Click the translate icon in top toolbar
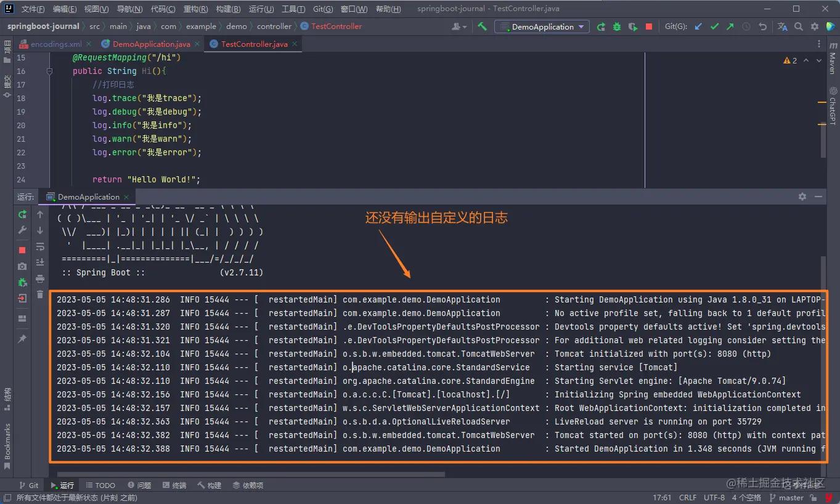Screen dimensions: 840x504 783,26
